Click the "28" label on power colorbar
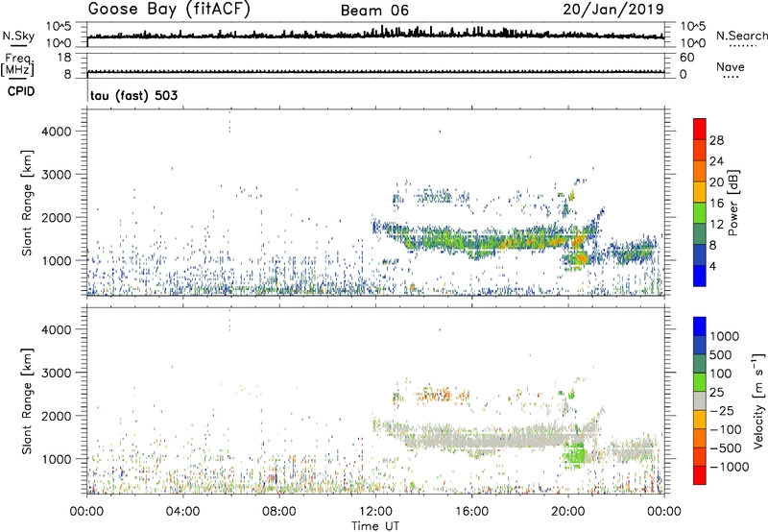Viewport: 768px width, 532px height. click(x=716, y=140)
